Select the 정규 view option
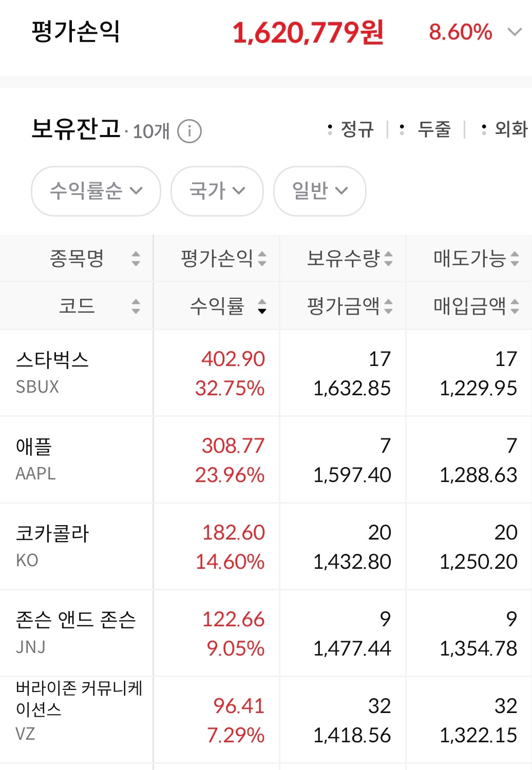The height and width of the screenshot is (770, 532). click(x=351, y=129)
